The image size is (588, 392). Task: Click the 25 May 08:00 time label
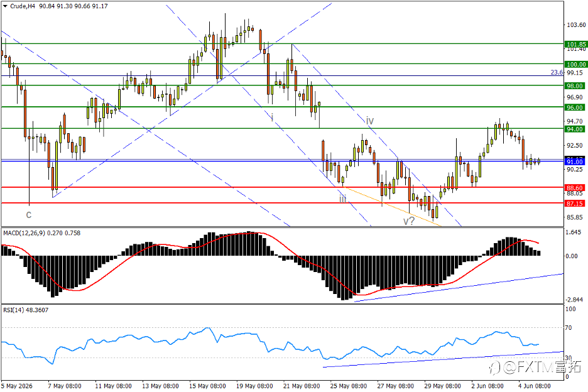349,386
